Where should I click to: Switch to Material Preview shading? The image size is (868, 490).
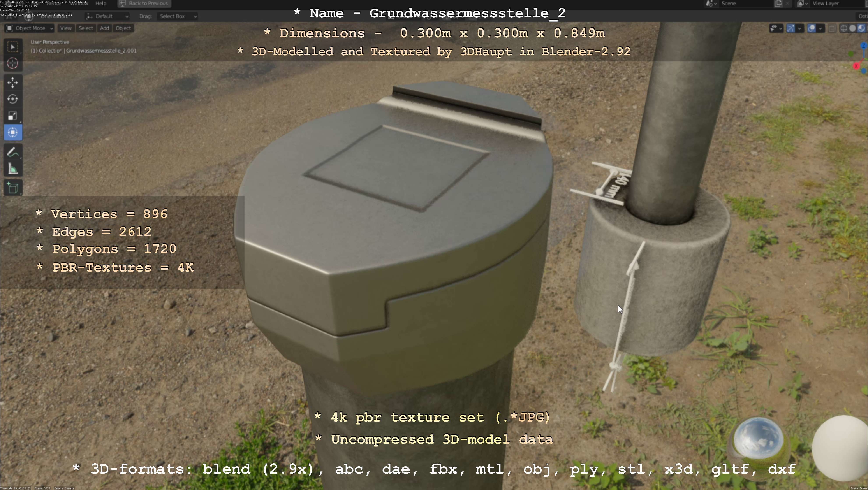click(x=861, y=28)
